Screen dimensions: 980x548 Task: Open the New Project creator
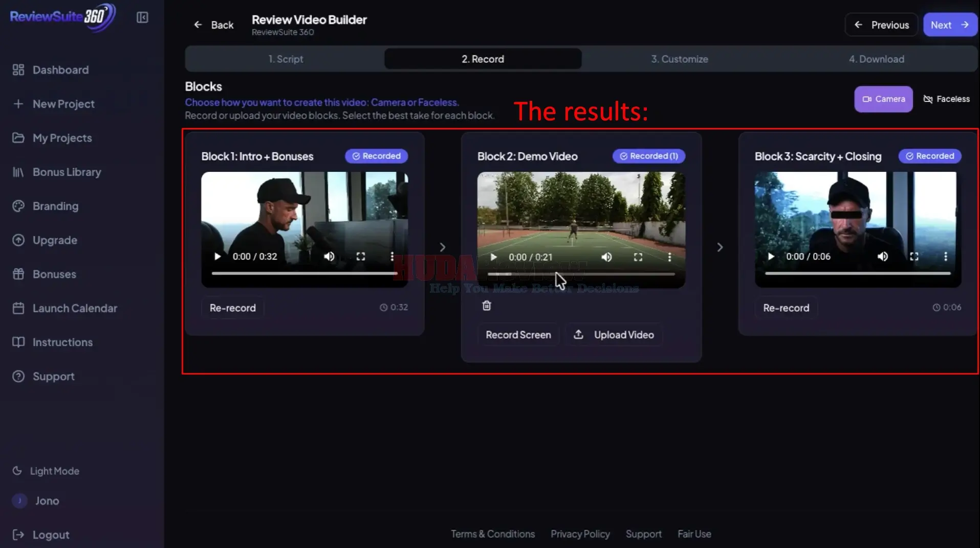[x=63, y=103]
